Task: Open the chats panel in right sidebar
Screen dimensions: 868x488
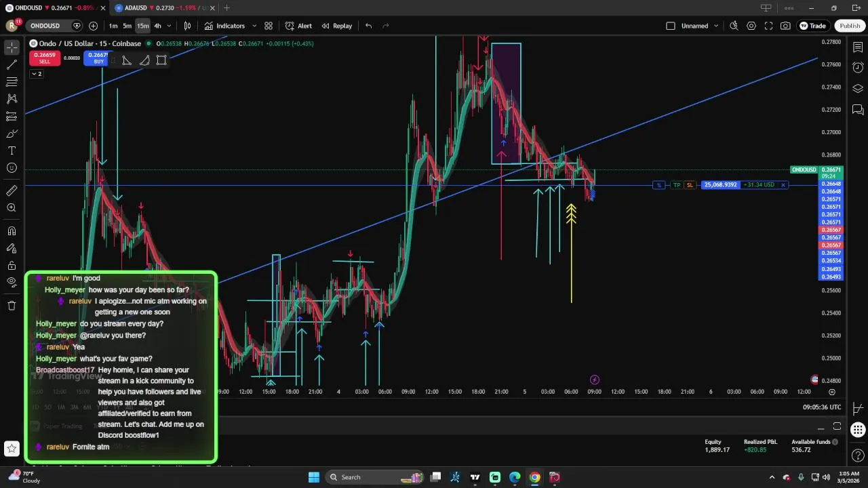Action: pos(858,109)
